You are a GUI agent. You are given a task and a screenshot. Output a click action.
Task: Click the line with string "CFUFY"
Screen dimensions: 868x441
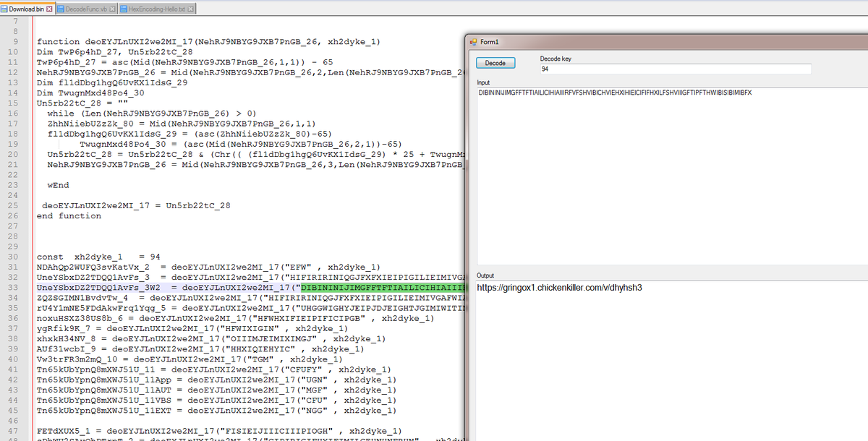coord(213,369)
